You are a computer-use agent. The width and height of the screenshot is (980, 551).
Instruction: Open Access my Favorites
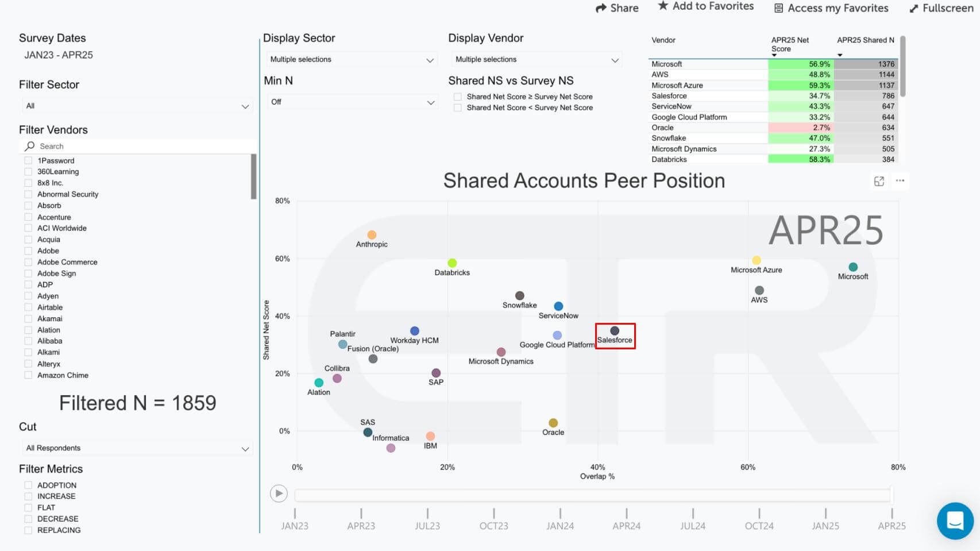tap(778, 8)
